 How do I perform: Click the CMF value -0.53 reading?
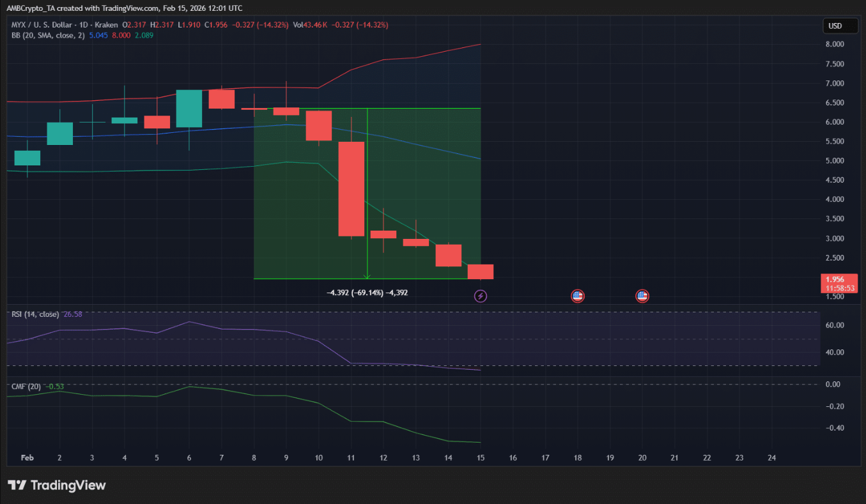pos(55,386)
